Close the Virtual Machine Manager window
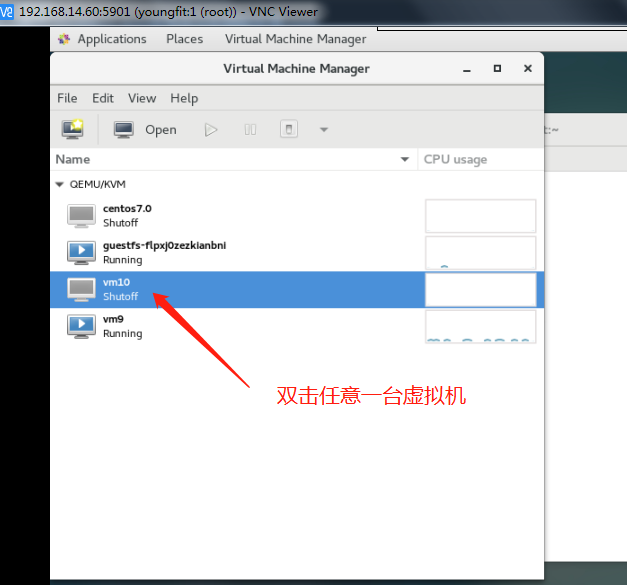This screenshot has height=585, width=627. tap(528, 68)
